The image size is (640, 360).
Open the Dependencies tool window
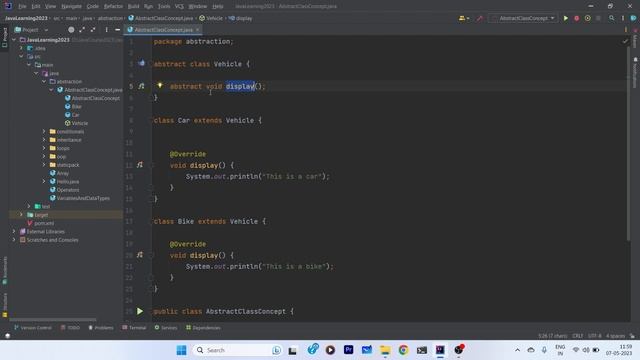pos(203,328)
